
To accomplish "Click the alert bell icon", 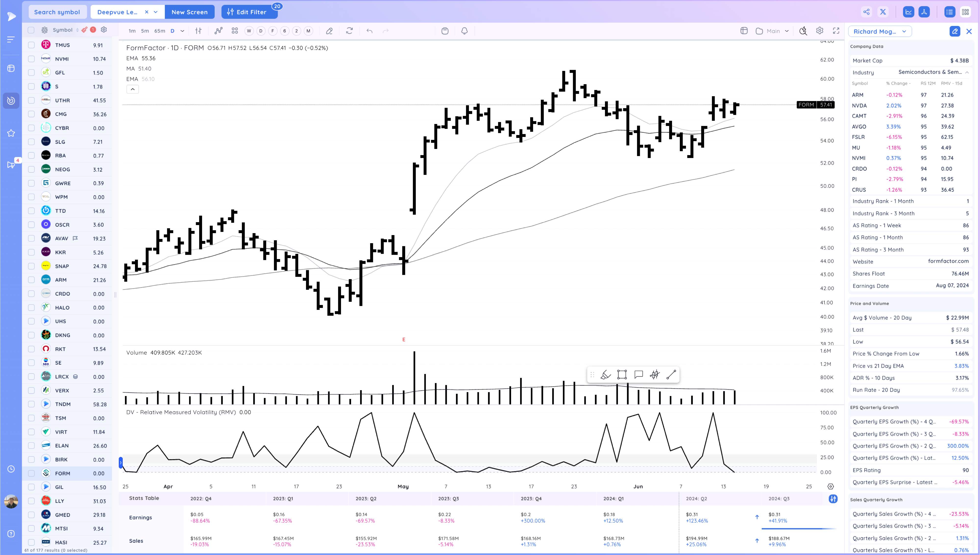I will pos(464,31).
